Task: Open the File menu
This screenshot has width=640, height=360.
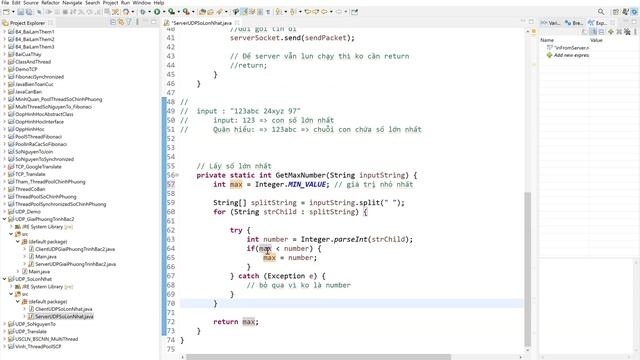Action: 5,2
